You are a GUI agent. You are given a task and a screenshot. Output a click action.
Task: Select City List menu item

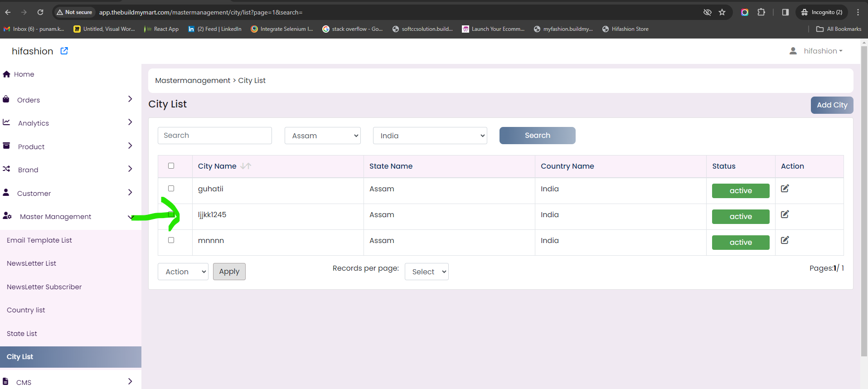pyautogui.click(x=71, y=357)
